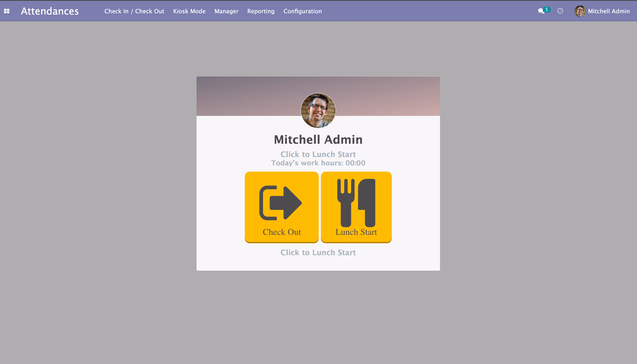637x364 pixels.
Task: Click the Lunch Start button
Action: click(356, 207)
